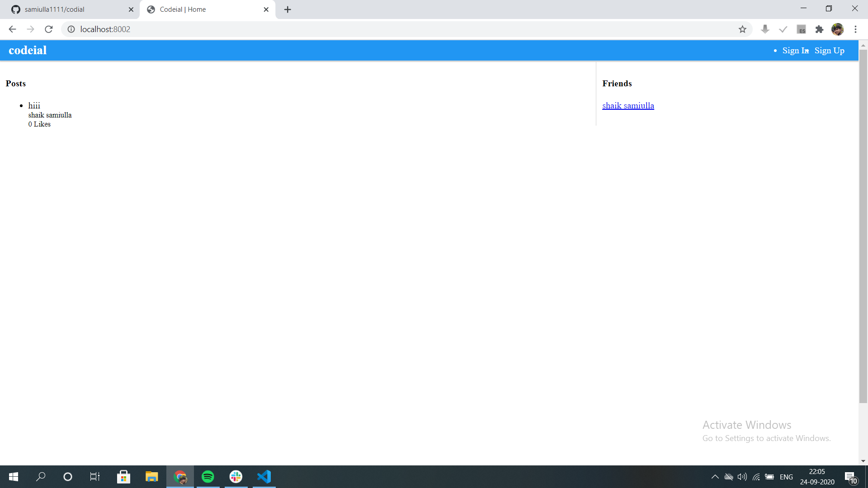The width and height of the screenshot is (868, 488).
Task: Open Chrome three-dot menu
Action: (855, 29)
